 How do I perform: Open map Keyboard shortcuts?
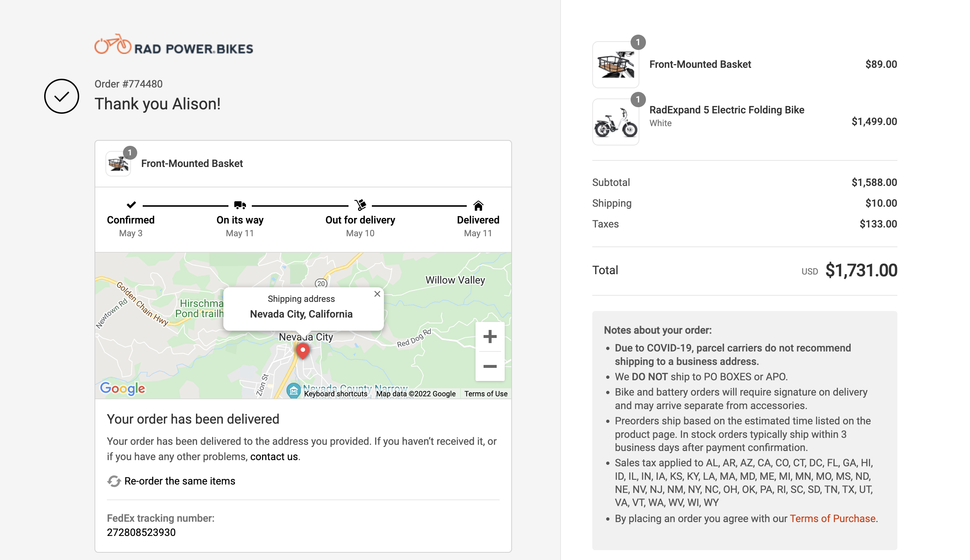pyautogui.click(x=335, y=394)
